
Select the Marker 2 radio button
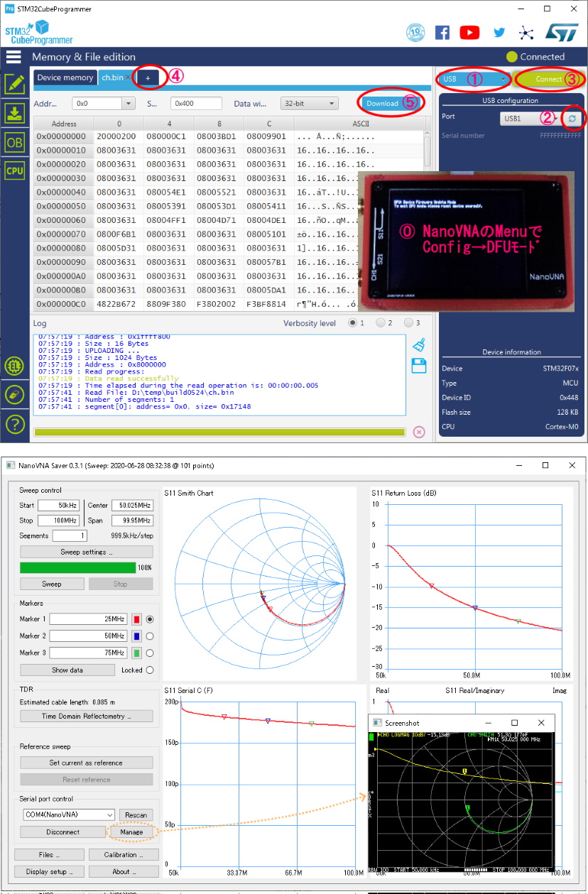(149, 636)
